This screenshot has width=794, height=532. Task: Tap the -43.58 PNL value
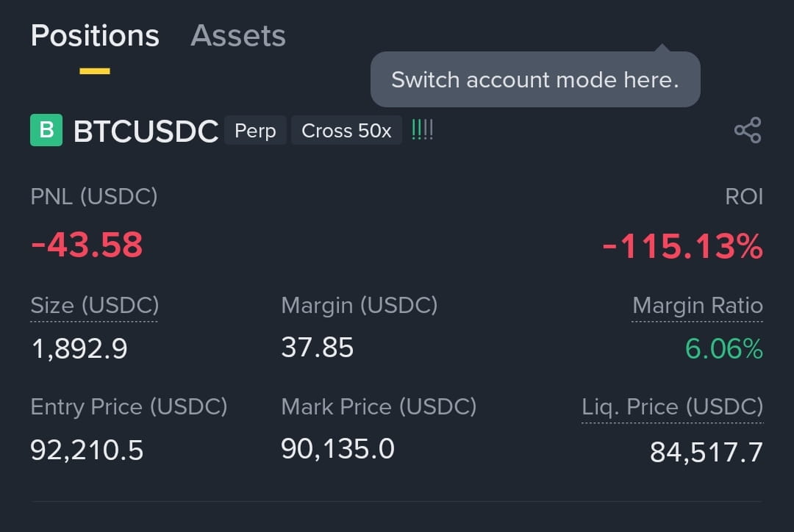pyautogui.click(x=87, y=245)
